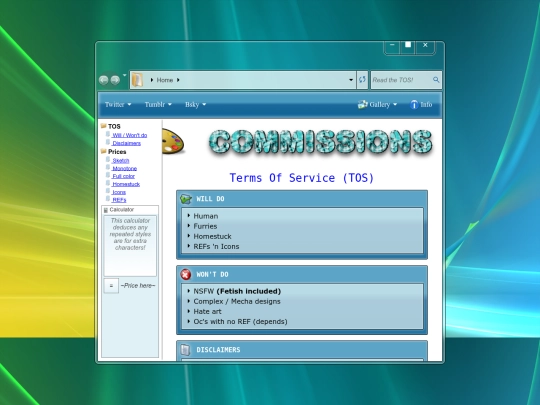The height and width of the screenshot is (405, 540).
Task: Click 'Complex / Mecha designs' entry
Action: (x=237, y=301)
